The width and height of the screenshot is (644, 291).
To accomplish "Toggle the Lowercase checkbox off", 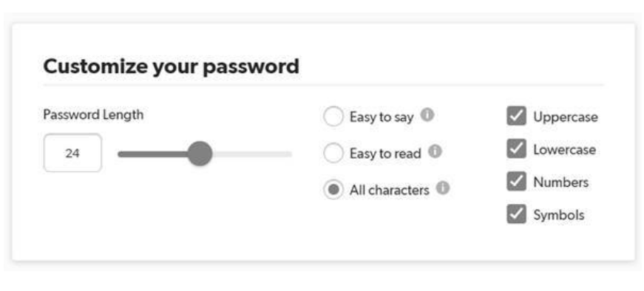I will [516, 148].
